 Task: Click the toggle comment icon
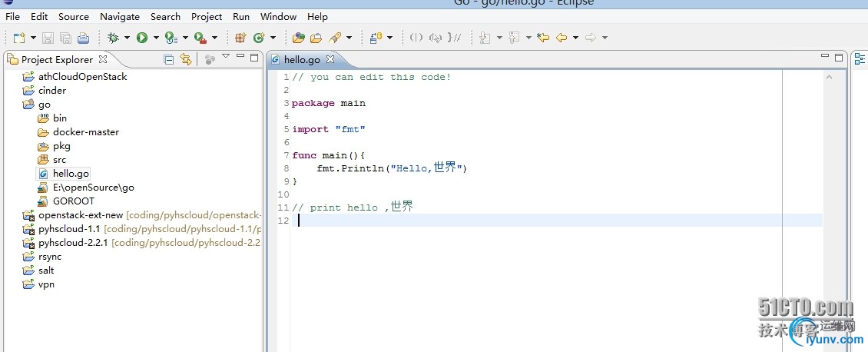point(455,38)
